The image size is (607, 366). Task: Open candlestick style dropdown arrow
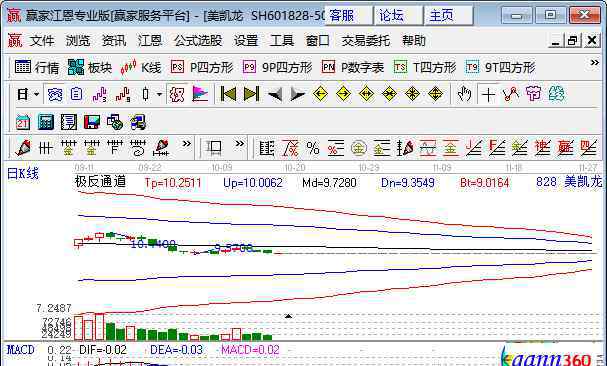coord(159,94)
